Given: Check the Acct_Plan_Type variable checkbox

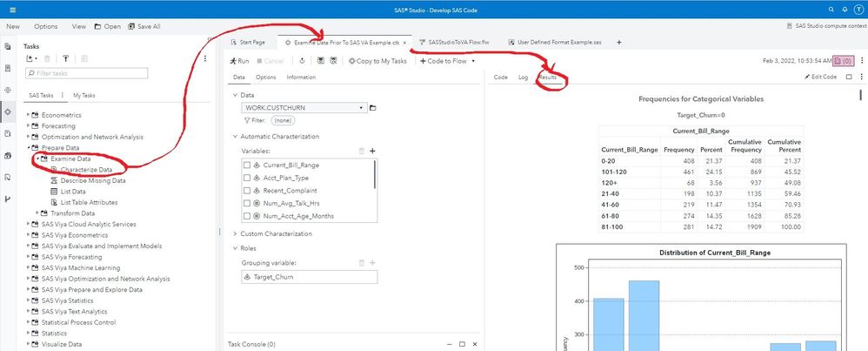Looking at the screenshot, I should [x=247, y=178].
